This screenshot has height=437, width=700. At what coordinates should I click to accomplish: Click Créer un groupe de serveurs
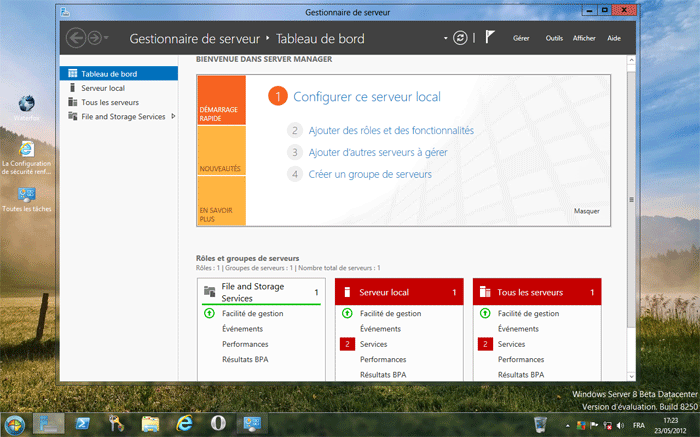point(370,174)
